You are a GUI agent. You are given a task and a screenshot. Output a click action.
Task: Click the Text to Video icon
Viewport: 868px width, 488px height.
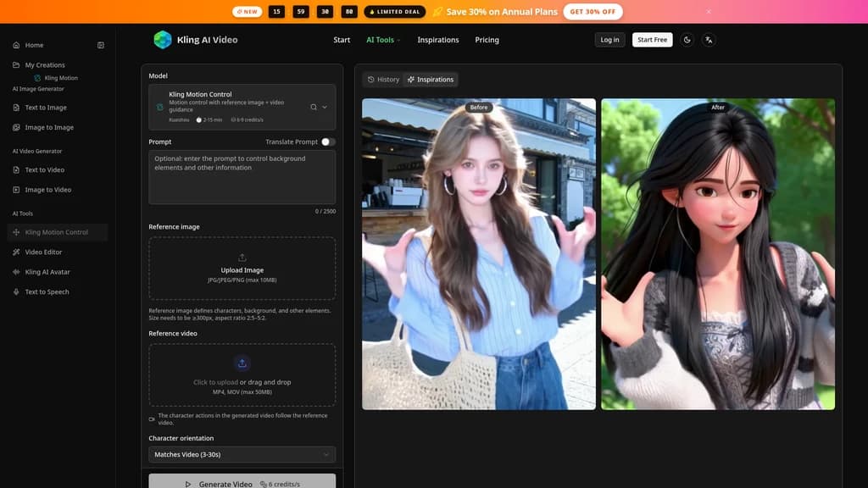[x=16, y=169]
